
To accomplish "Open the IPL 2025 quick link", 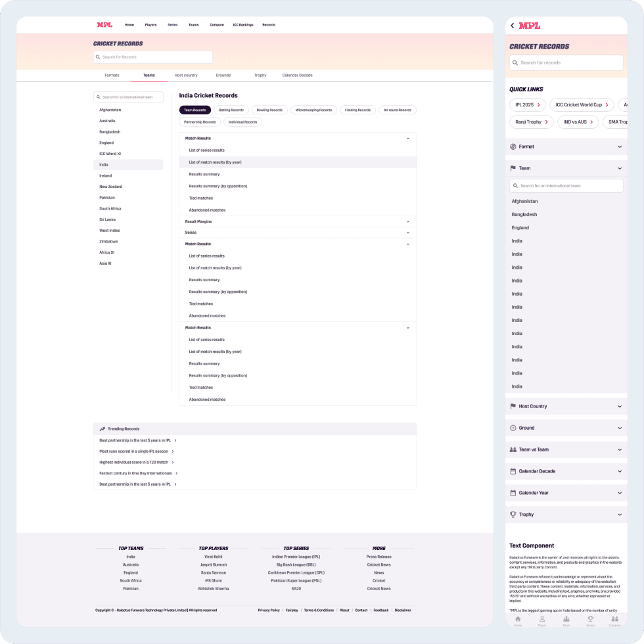I will coord(528,104).
